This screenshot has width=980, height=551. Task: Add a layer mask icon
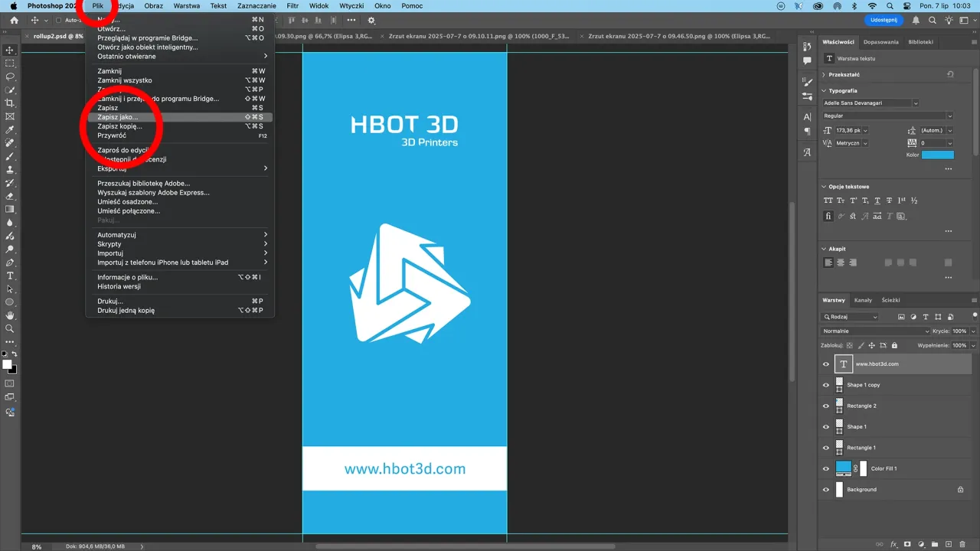(x=908, y=544)
